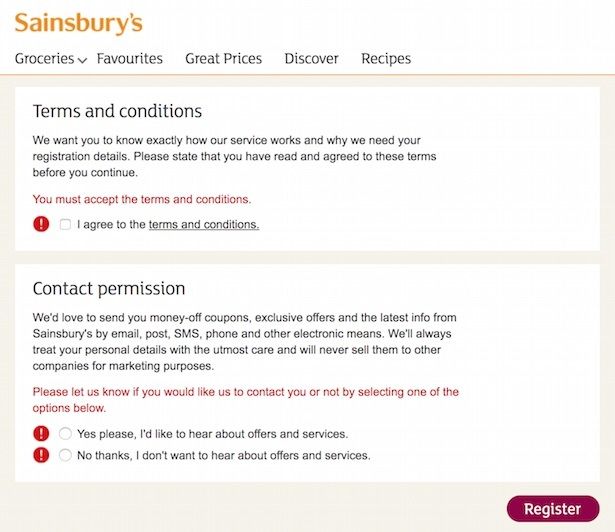Click the 'I agree to the' label text
The image size is (615, 532).
point(111,224)
